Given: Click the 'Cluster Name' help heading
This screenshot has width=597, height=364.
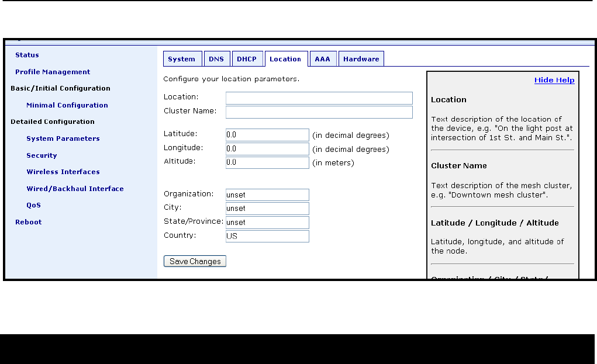Looking at the screenshot, I should tap(459, 166).
